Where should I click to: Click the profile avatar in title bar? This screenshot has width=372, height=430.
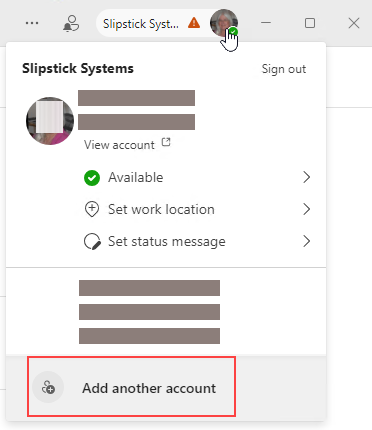click(224, 23)
